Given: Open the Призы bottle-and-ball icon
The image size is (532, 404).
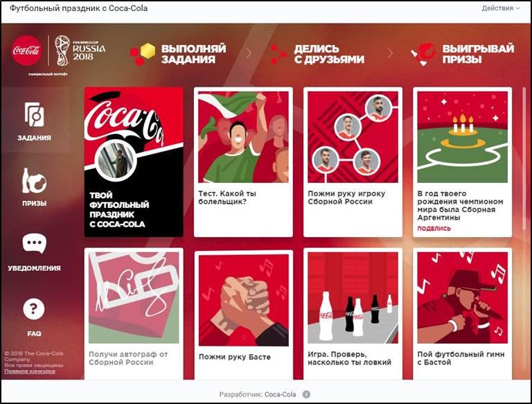Looking at the screenshot, I should coord(34,181).
